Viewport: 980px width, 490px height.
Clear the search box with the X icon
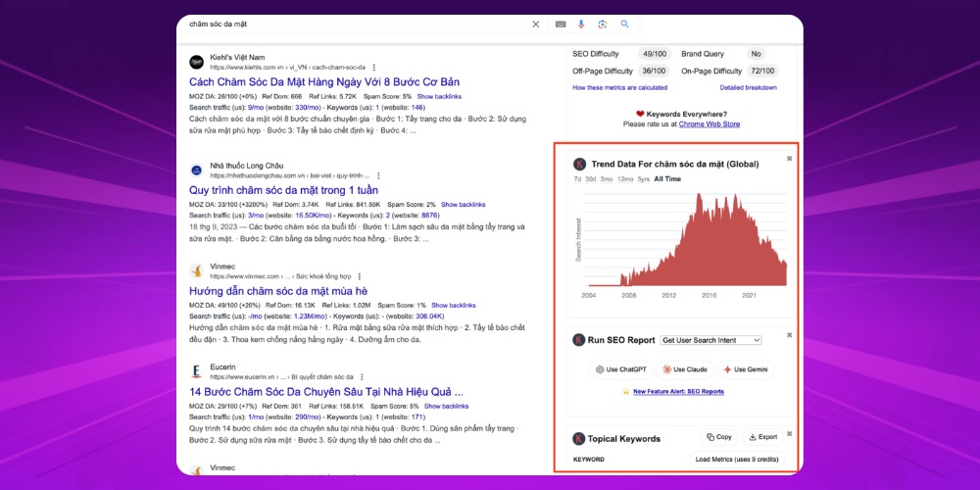click(536, 24)
